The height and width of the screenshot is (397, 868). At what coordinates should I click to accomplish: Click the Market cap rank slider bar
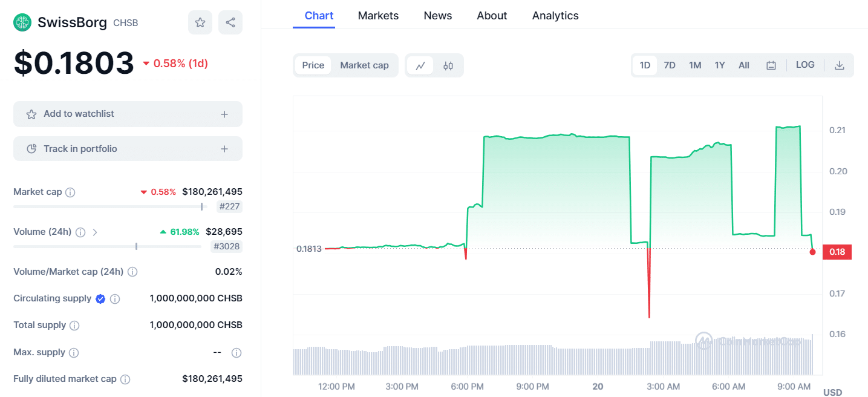tap(110, 206)
